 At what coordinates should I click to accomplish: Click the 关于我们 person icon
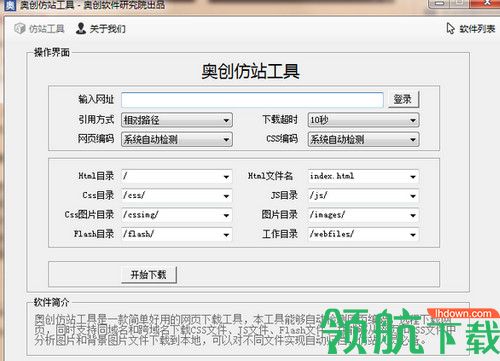click(x=81, y=28)
